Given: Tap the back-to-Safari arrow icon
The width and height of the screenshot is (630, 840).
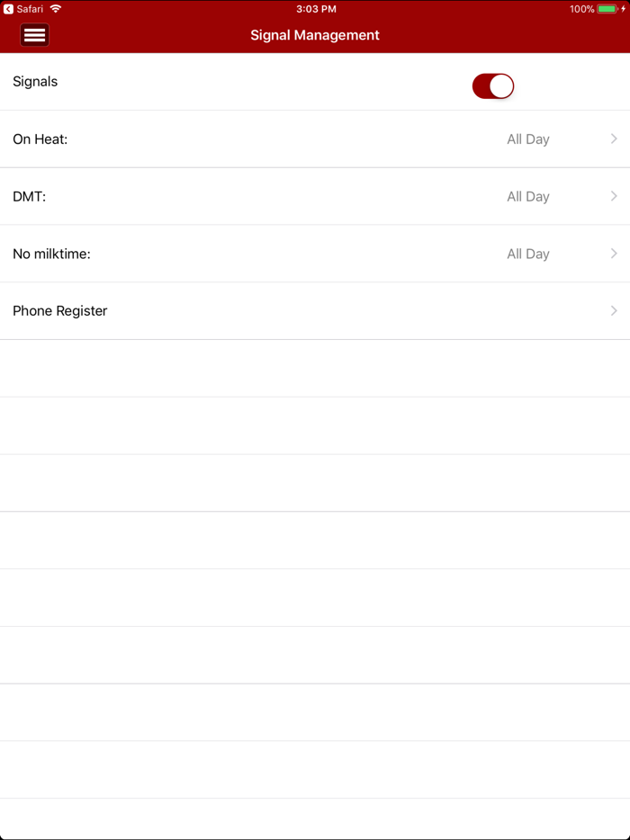Looking at the screenshot, I should coord(8,9).
